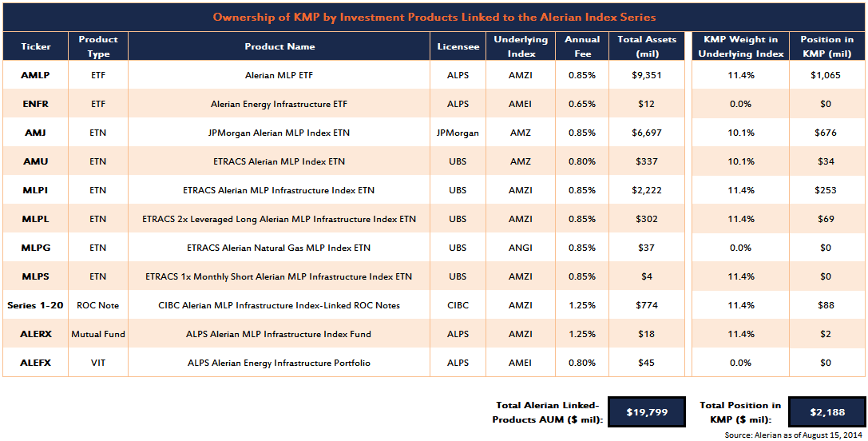The width and height of the screenshot is (868, 441).
Task: Click the JPMorgan licensee cell
Action: (x=458, y=133)
